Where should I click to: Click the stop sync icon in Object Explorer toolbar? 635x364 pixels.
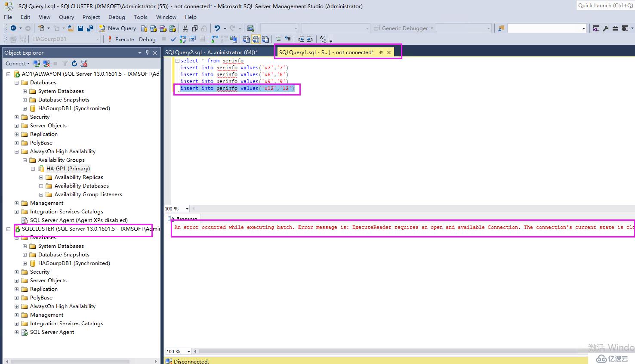pyautogui.click(x=84, y=64)
